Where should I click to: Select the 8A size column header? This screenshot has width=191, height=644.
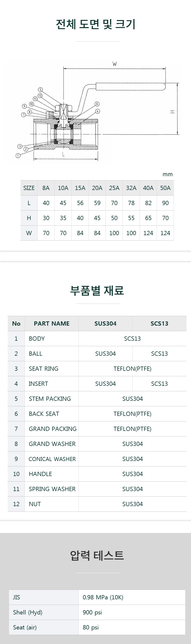[46, 188]
